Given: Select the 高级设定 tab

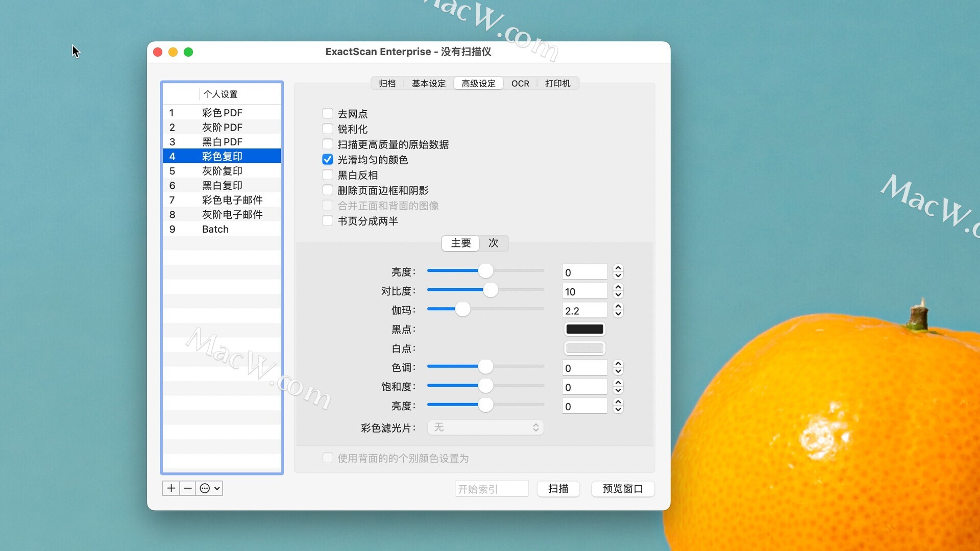Looking at the screenshot, I should (478, 83).
